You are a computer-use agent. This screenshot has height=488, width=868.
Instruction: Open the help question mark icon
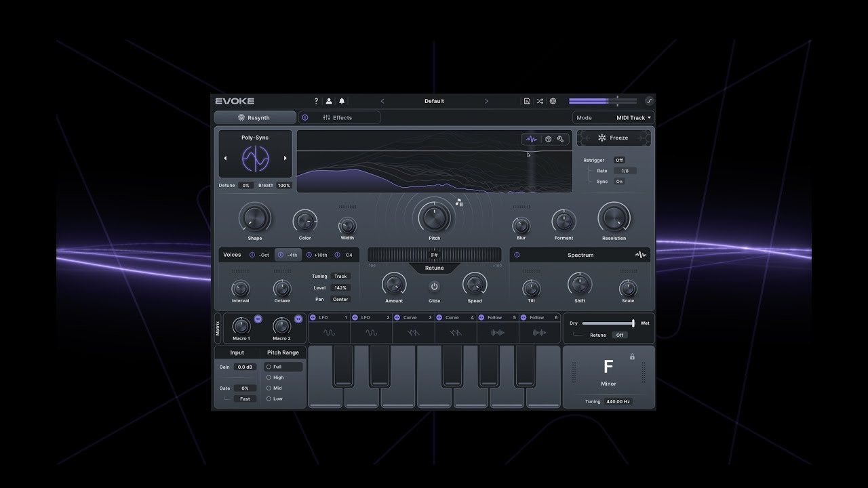[316, 101]
